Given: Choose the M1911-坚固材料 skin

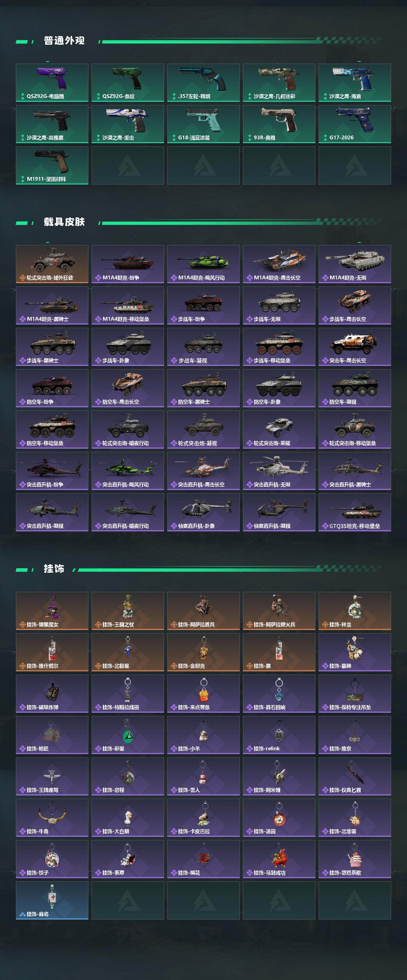Looking at the screenshot, I should pyautogui.click(x=52, y=165).
